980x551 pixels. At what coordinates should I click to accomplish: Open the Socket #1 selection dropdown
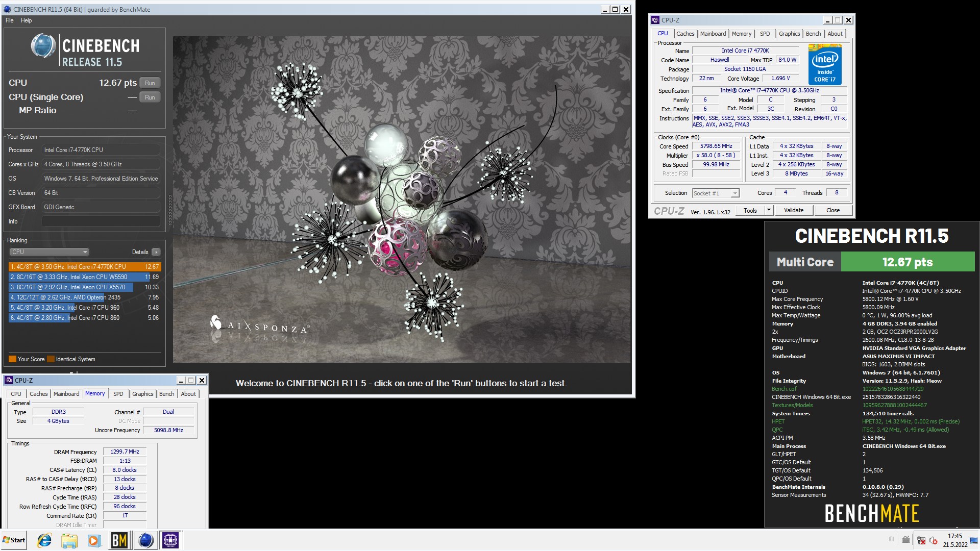[716, 193]
